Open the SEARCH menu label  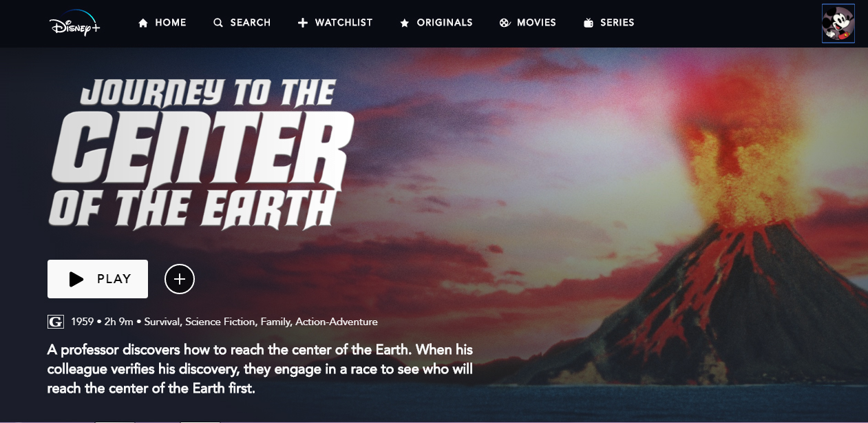click(251, 23)
